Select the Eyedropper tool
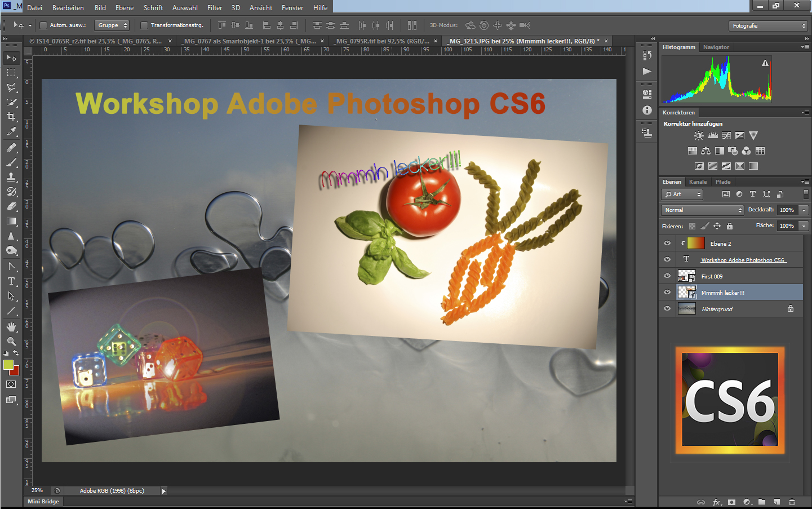The width and height of the screenshot is (812, 509). pyautogui.click(x=11, y=131)
